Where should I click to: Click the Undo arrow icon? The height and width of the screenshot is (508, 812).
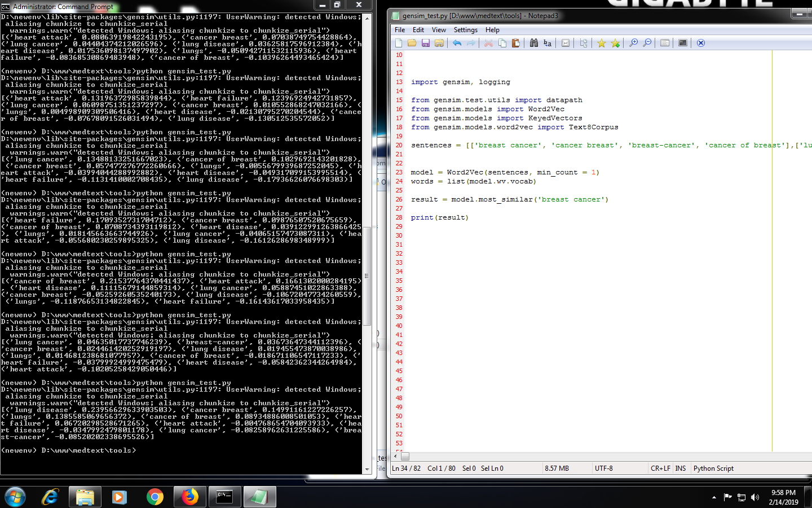(x=457, y=43)
